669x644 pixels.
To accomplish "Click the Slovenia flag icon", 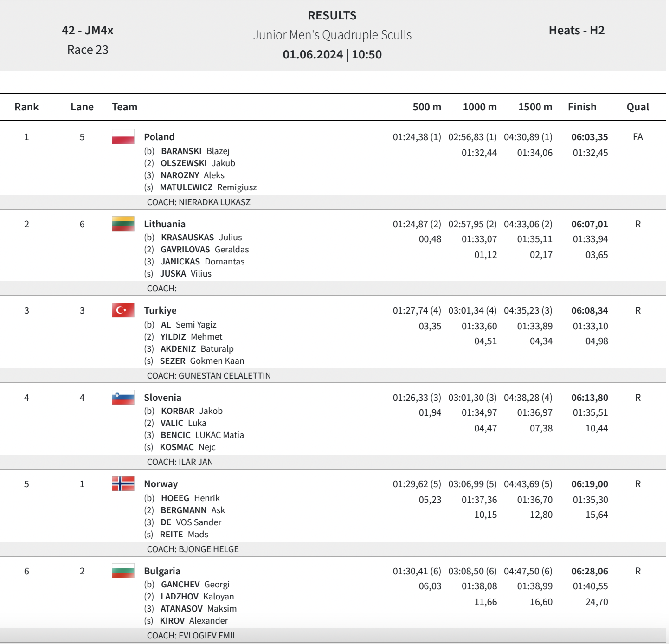I will click(123, 397).
